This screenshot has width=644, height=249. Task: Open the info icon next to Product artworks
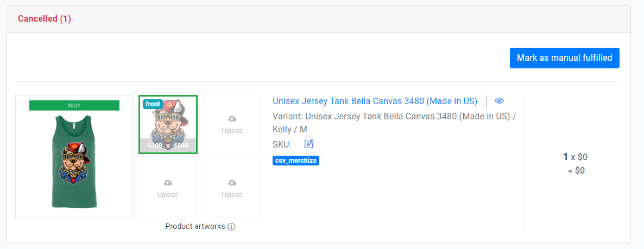tap(231, 227)
